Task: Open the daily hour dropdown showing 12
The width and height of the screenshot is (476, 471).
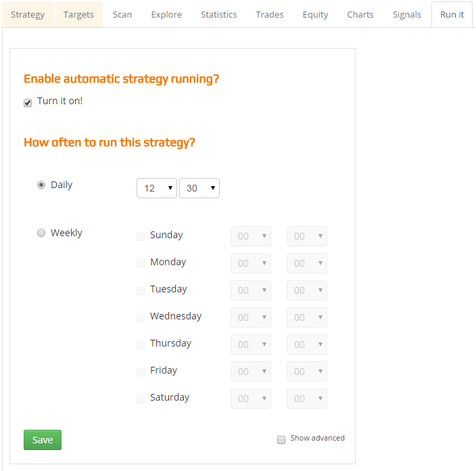Action: [157, 188]
